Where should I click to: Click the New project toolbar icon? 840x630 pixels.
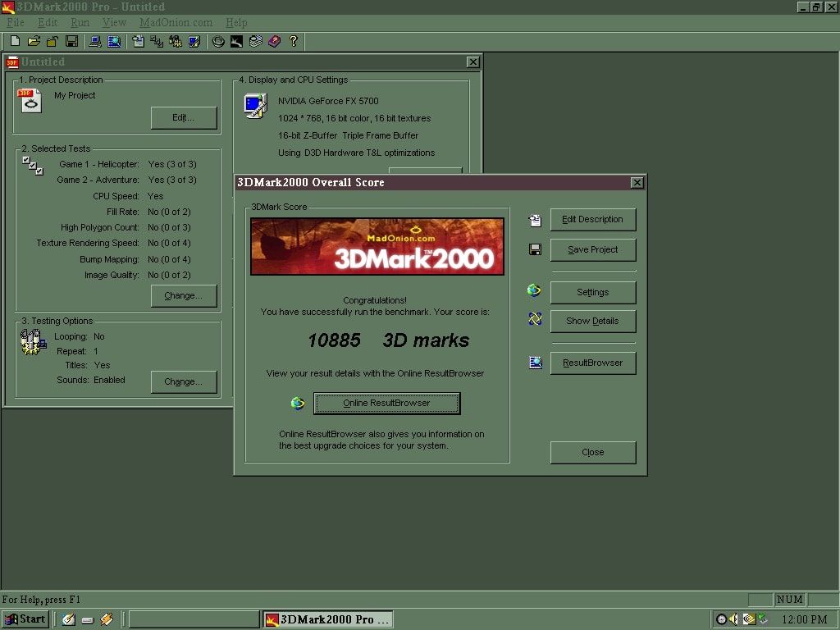15,41
